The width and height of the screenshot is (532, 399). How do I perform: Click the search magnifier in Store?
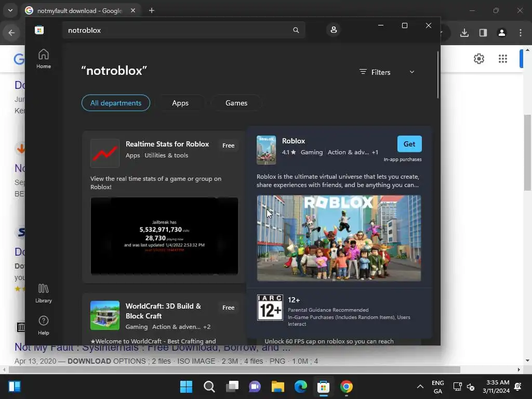(296, 30)
